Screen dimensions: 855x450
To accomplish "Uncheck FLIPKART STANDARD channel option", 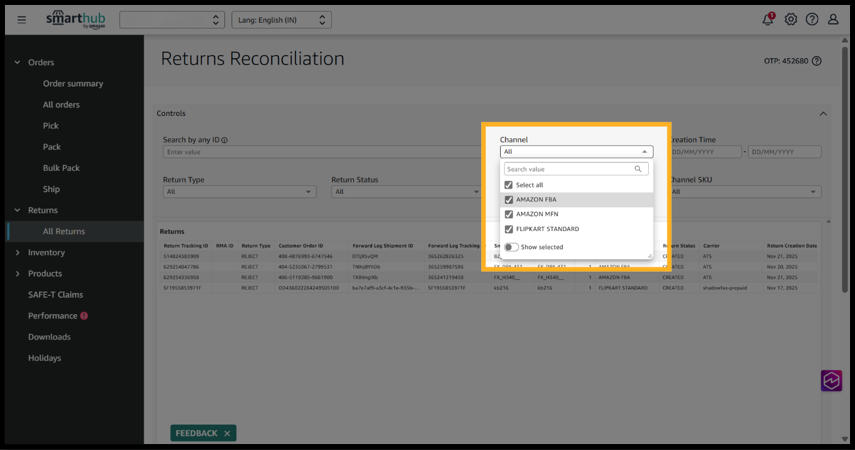I will (x=509, y=229).
